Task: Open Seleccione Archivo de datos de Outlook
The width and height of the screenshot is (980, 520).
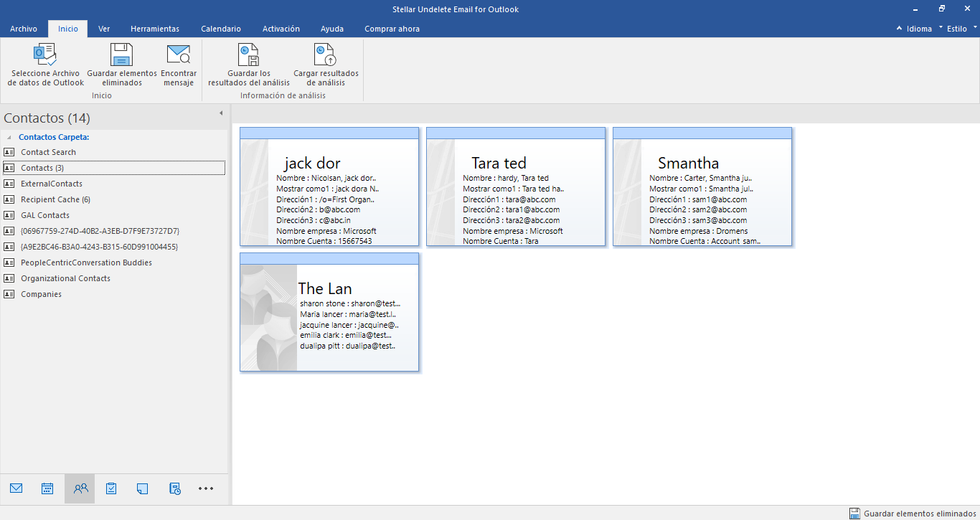Action: pos(46,65)
